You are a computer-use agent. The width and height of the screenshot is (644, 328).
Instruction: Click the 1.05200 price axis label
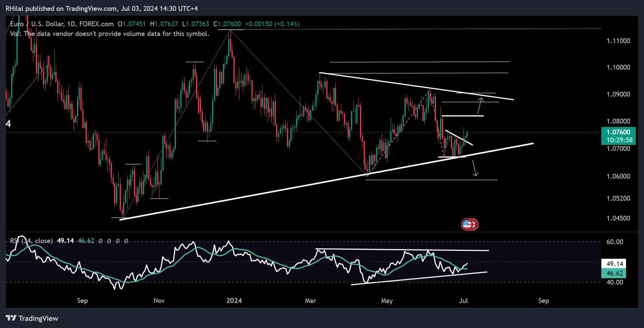[x=618, y=198]
